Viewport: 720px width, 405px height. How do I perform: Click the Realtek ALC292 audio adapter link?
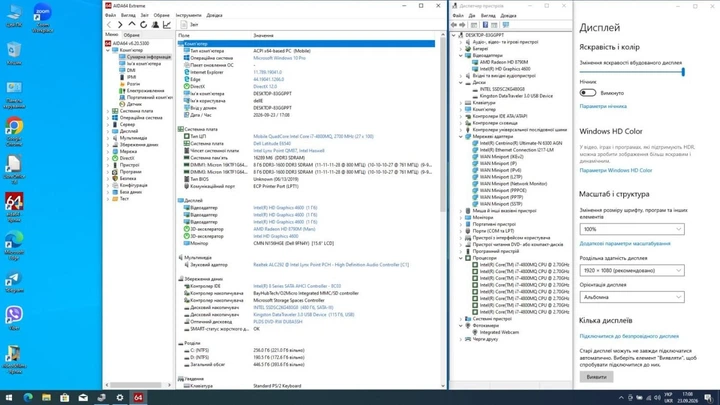[331, 265]
